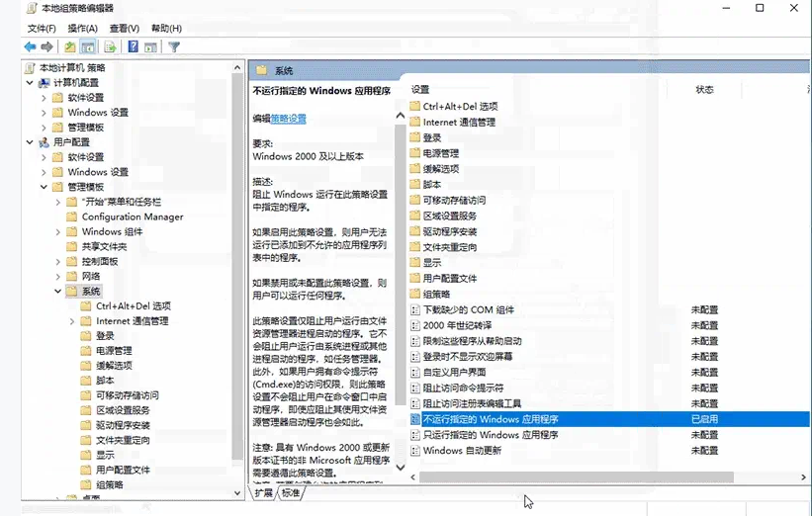Toggle the Show/Hide Console Tree toolbar icon
This screenshot has width=812, height=518.
pos(88,46)
